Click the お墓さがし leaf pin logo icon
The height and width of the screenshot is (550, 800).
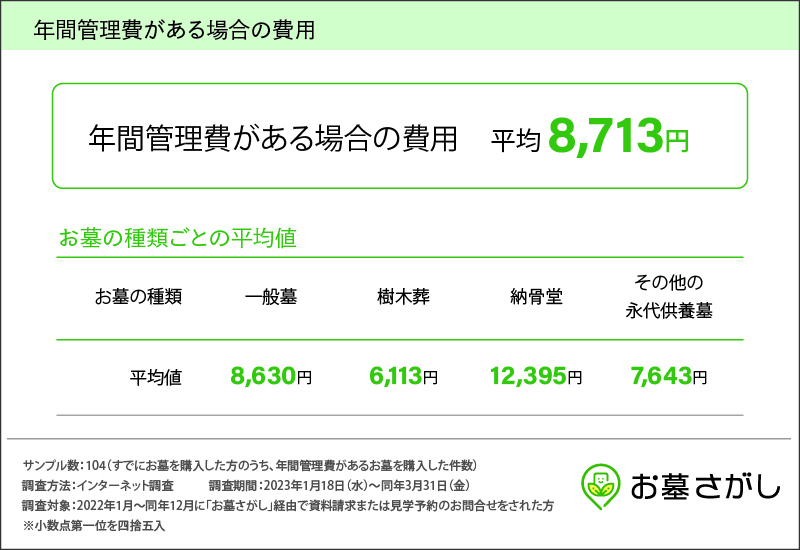tap(601, 486)
